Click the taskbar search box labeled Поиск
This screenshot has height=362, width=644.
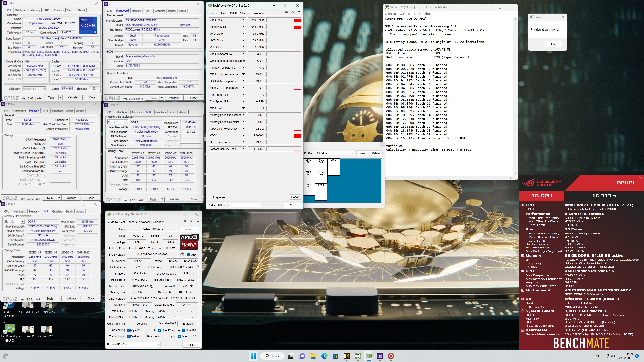272,356
